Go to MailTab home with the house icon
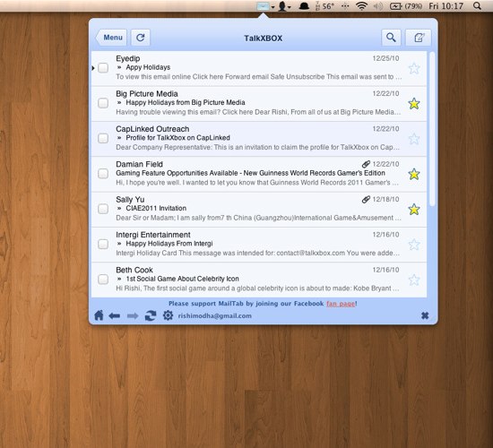Screen dimensions: 493x448 point(99,315)
